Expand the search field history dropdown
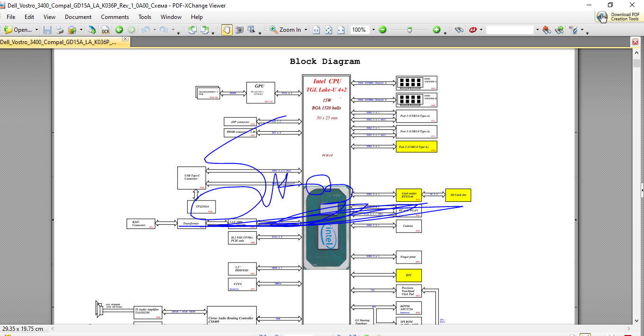The image size is (644, 336). click(x=537, y=30)
